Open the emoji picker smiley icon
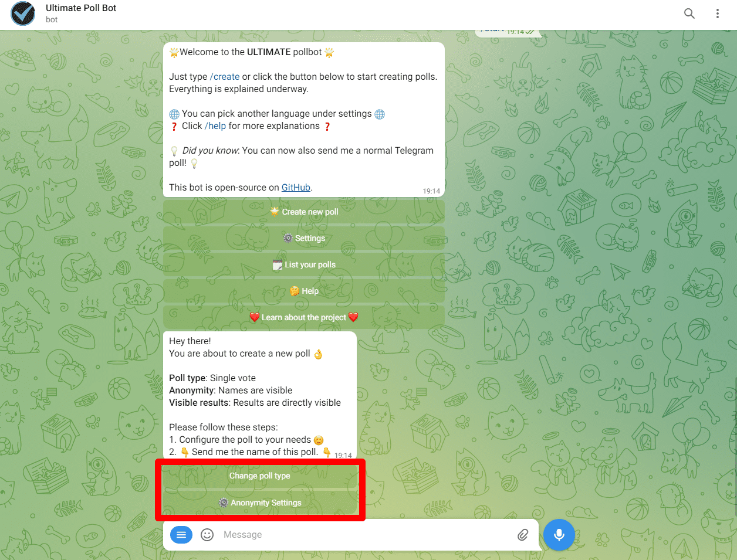Screen dimensions: 737x560 207,535
